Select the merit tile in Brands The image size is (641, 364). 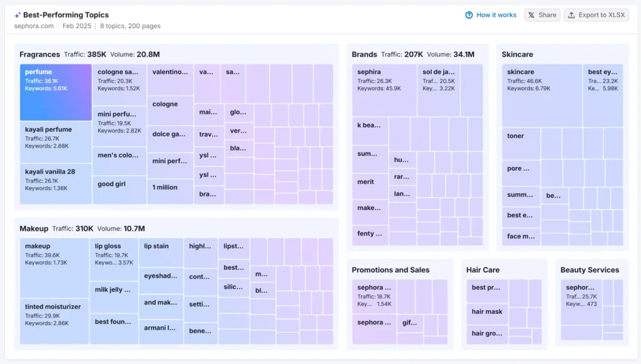coord(370,187)
